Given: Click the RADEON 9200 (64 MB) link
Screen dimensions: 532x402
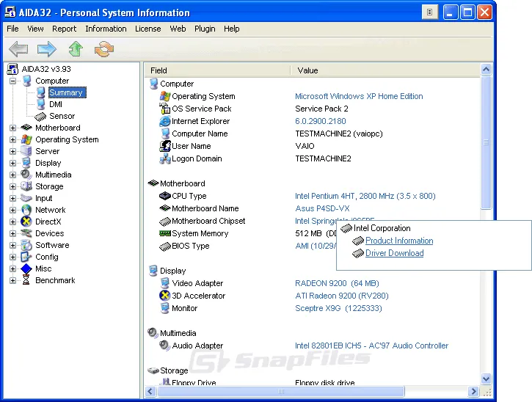Looking at the screenshot, I should tap(337, 283).
